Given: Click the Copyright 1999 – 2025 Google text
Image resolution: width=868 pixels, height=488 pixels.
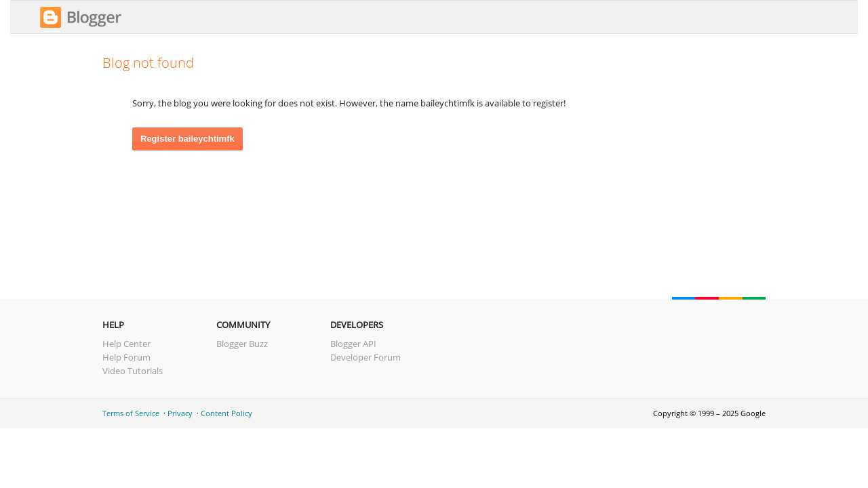Looking at the screenshot, I should tap(709, 413).
